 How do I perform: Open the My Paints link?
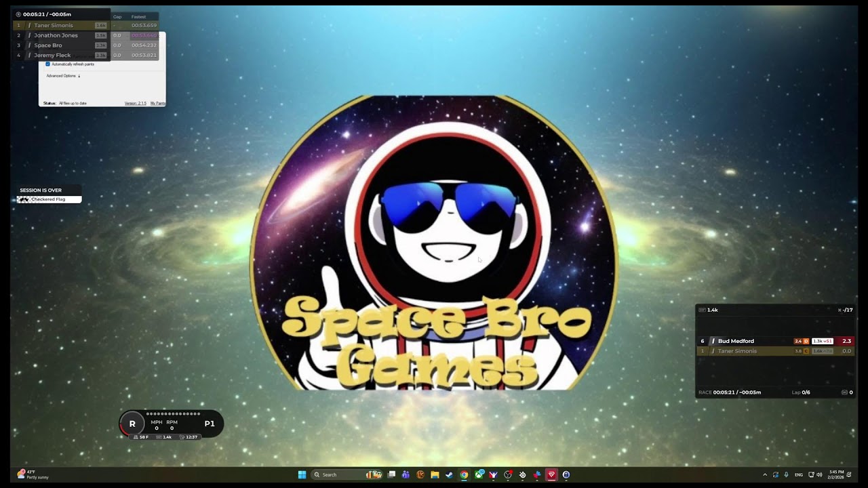[x=157, y=103]
